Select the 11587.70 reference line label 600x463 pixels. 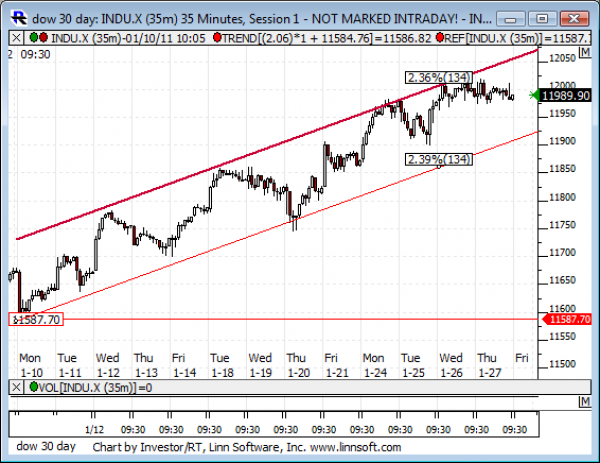click(x=36, y=319)
